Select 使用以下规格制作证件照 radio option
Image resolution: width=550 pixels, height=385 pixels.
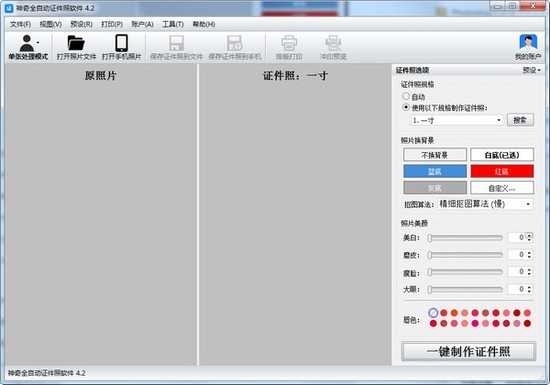click(x=406, y=107)
